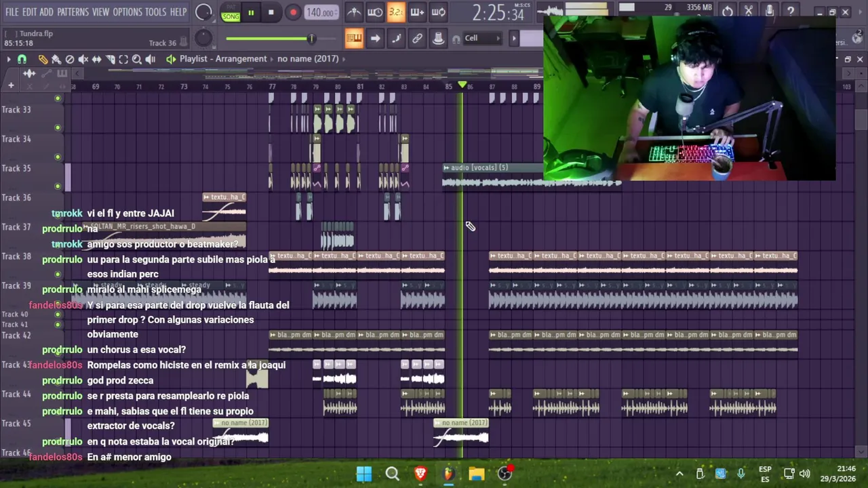Click the scissors icon in the top right toolbar
This screenshot has height=488, width=868.
(x=748, y=12)
